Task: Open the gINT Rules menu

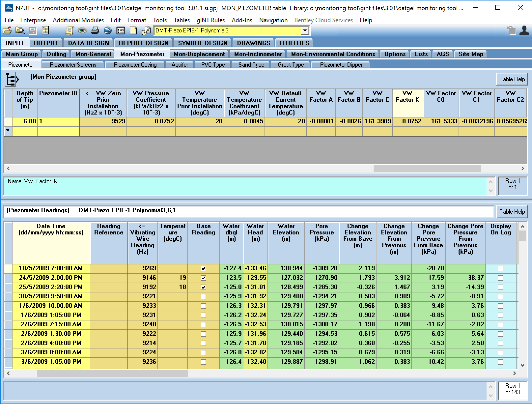Action: [x=210, y=20]
